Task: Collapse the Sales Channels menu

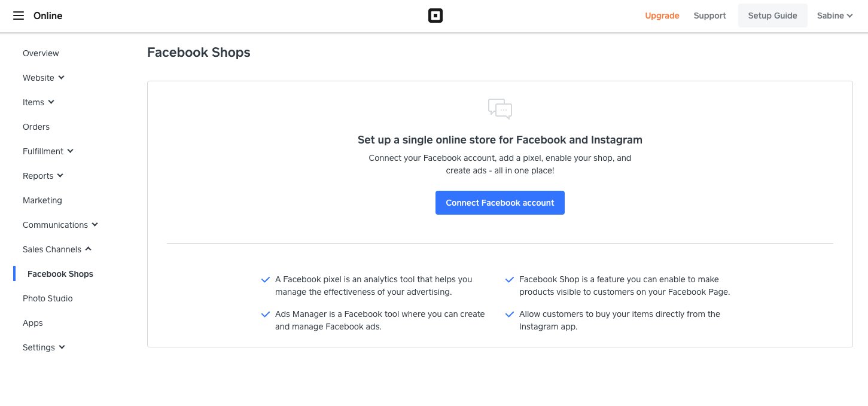Action: coord(57,249)
